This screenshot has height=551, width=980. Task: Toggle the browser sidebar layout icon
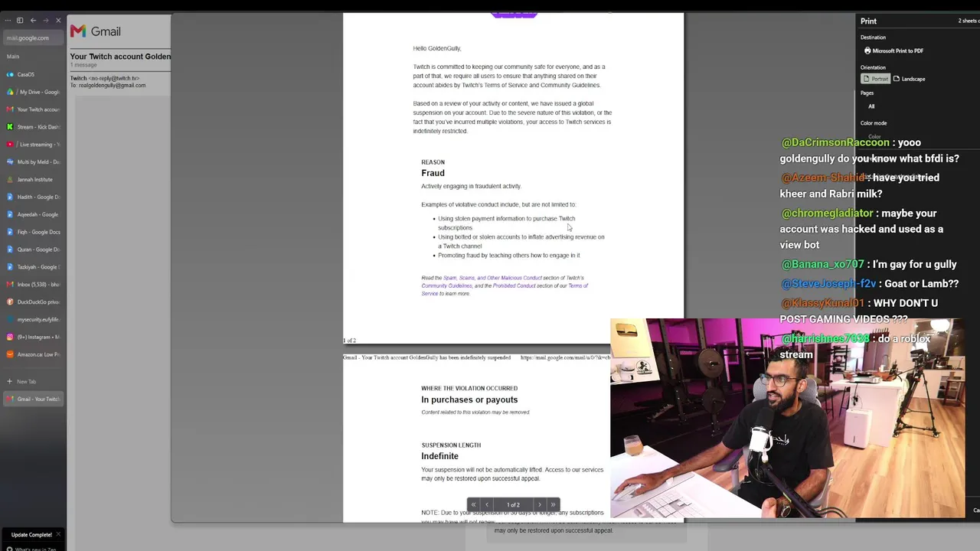(20, 21)
